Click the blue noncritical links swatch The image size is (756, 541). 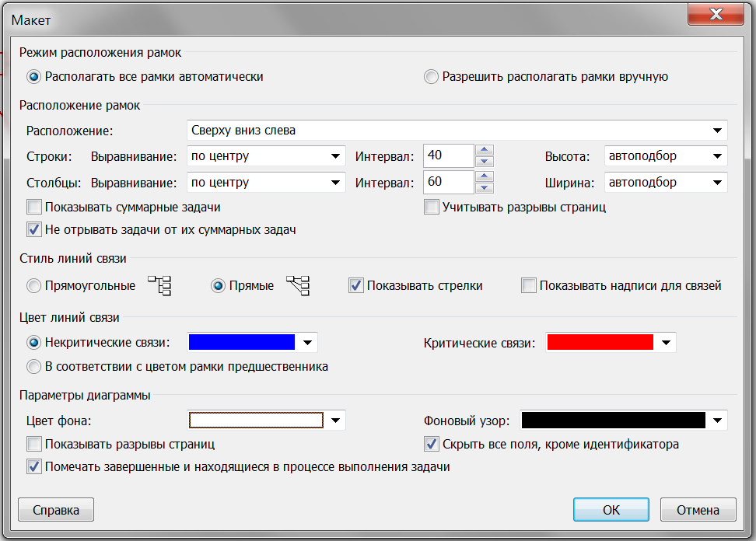pos(242,342)
